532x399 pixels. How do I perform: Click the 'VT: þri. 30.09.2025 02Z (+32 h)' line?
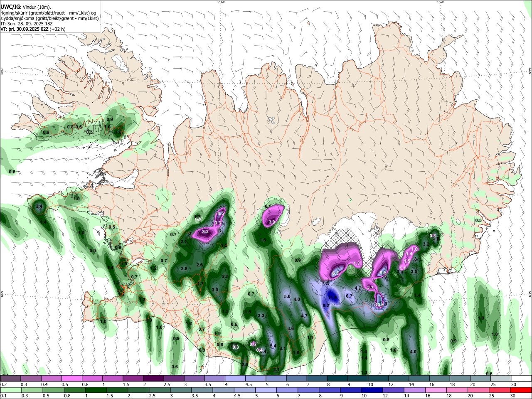pos(33,29)
